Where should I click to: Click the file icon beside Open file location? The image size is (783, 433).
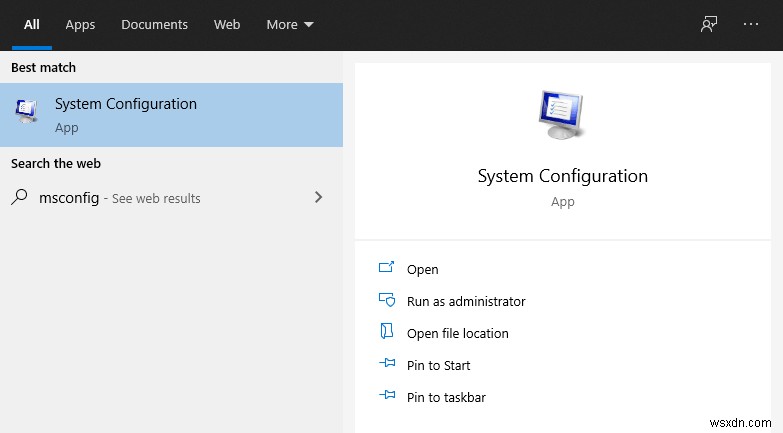pyautogui.click(x=387, y=333)
